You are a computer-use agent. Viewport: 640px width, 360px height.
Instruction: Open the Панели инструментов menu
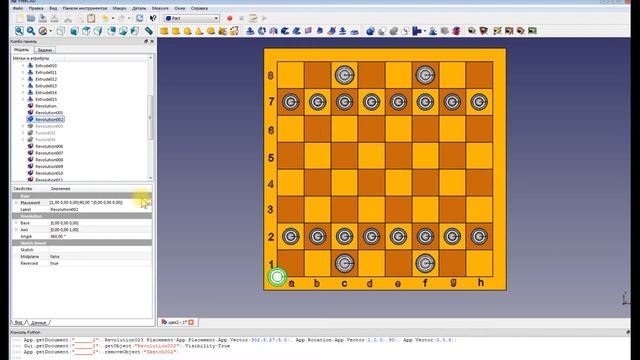click(85, 8)
